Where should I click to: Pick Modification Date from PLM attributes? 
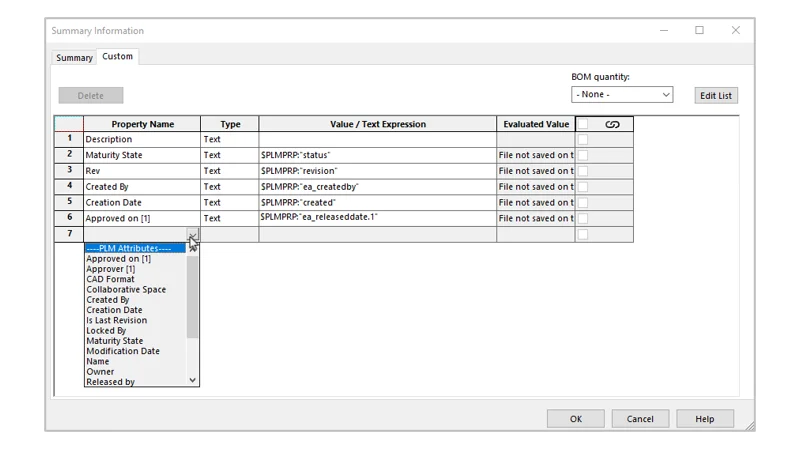tap(122, 351)
